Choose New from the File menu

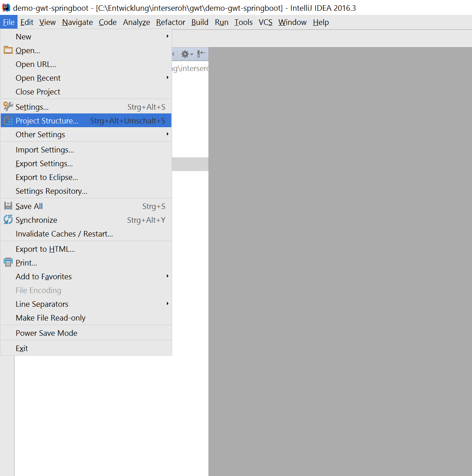click(x=86, y=36)
